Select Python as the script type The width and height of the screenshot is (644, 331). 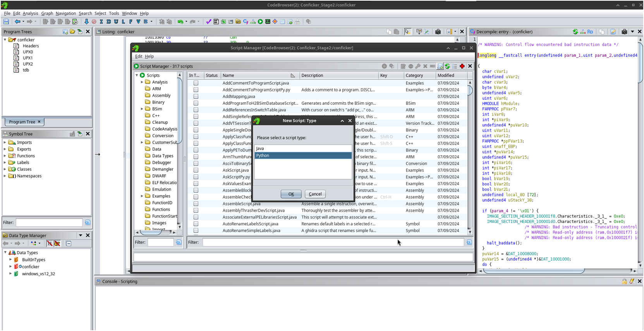pos(303,156)
